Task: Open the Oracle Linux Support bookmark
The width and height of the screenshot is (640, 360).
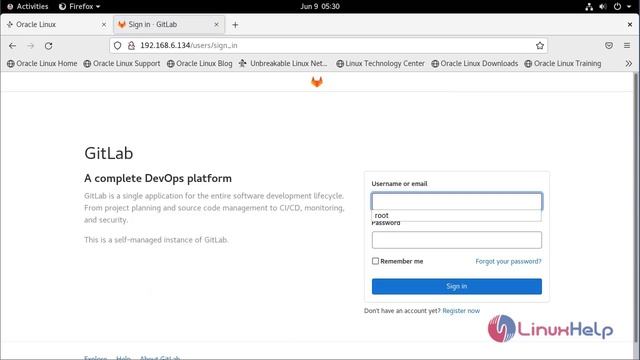Action: coord(122,64)
